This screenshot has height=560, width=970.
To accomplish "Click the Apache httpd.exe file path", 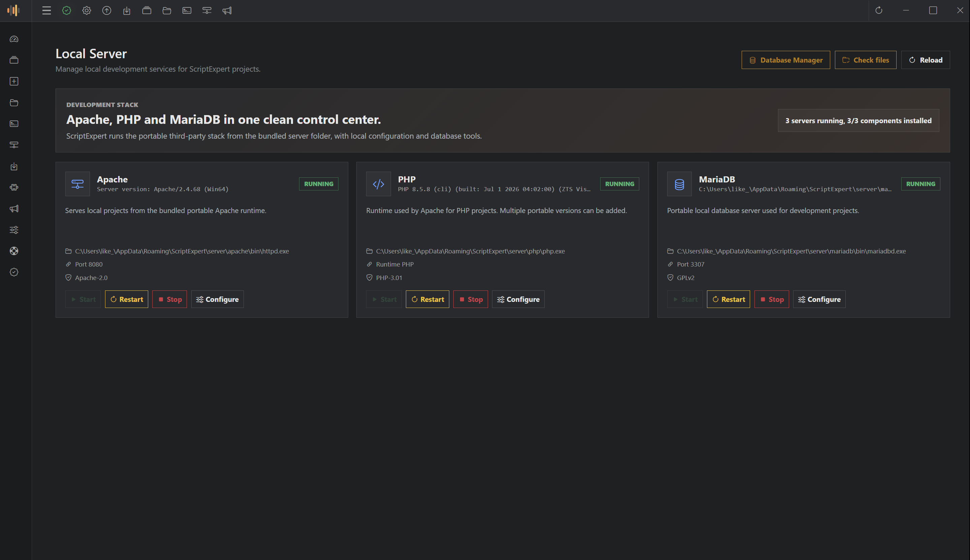I will 182,251.
